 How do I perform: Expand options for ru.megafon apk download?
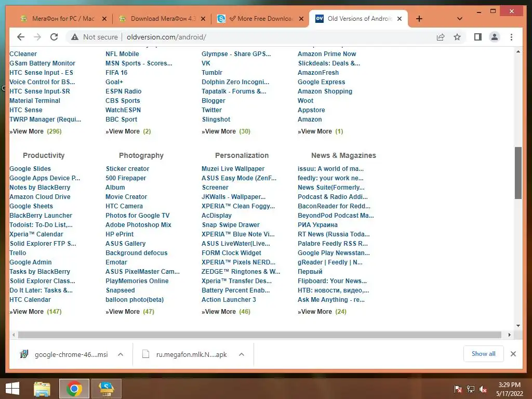242,354
